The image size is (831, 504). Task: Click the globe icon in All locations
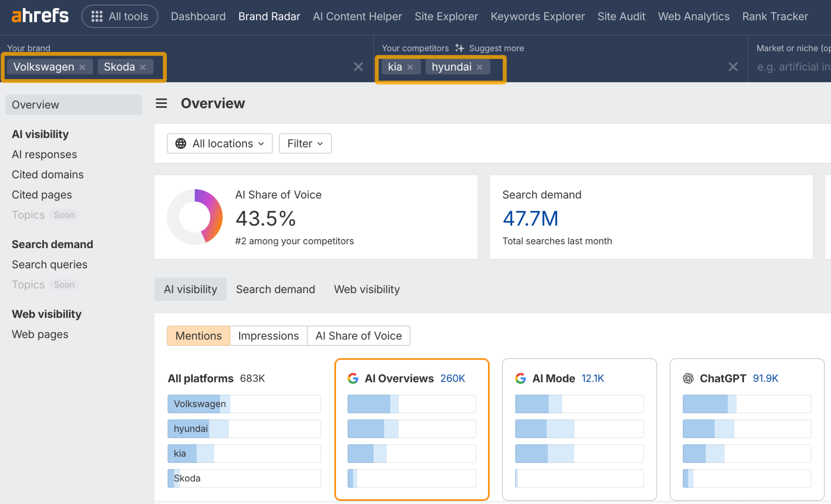pos(181,143)
